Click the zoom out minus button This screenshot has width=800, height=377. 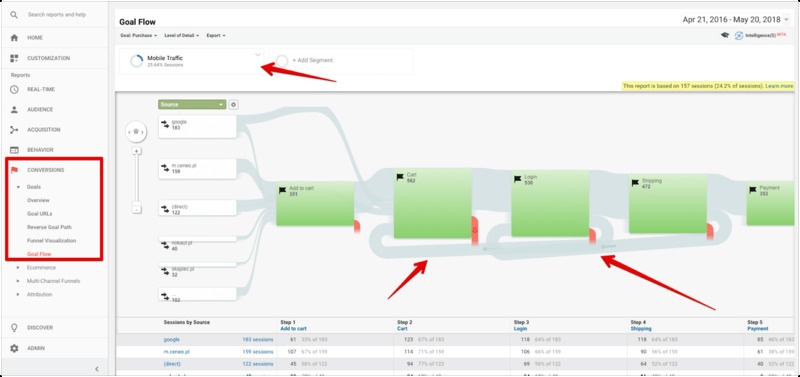[x=137, y=209]
